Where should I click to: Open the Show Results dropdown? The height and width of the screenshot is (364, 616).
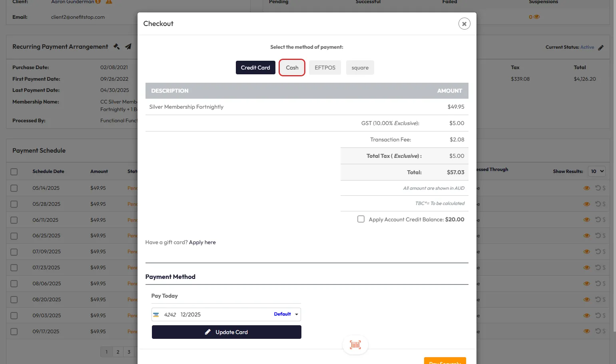pyautogui.click(x=597, y=171)
